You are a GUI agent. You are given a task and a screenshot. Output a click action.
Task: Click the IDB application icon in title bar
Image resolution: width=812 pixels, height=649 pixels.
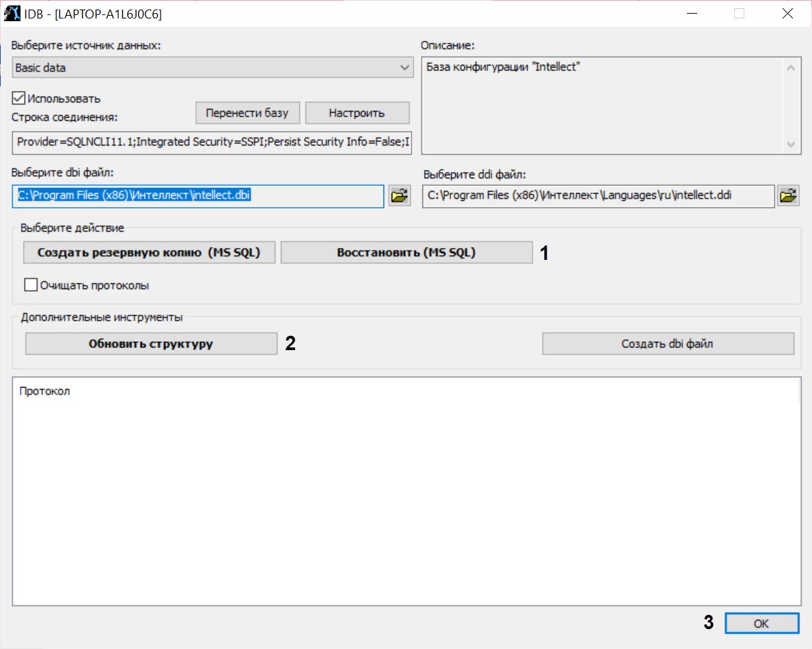click(12, 13)
